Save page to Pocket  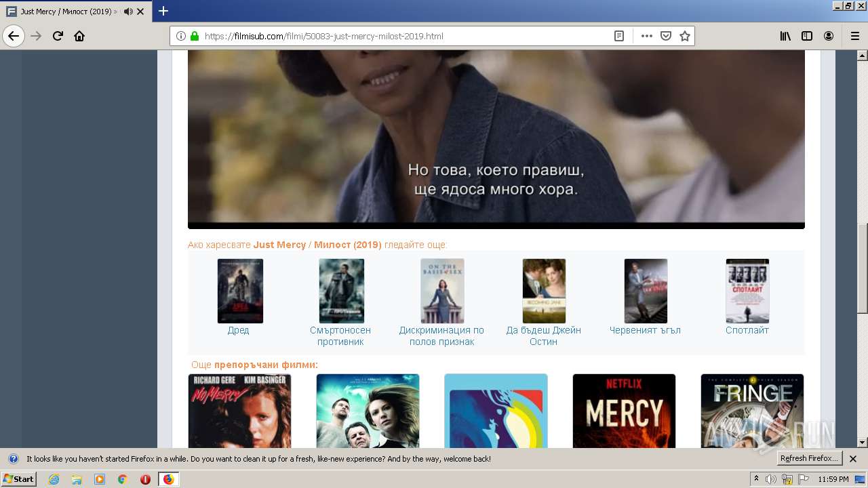666,36
